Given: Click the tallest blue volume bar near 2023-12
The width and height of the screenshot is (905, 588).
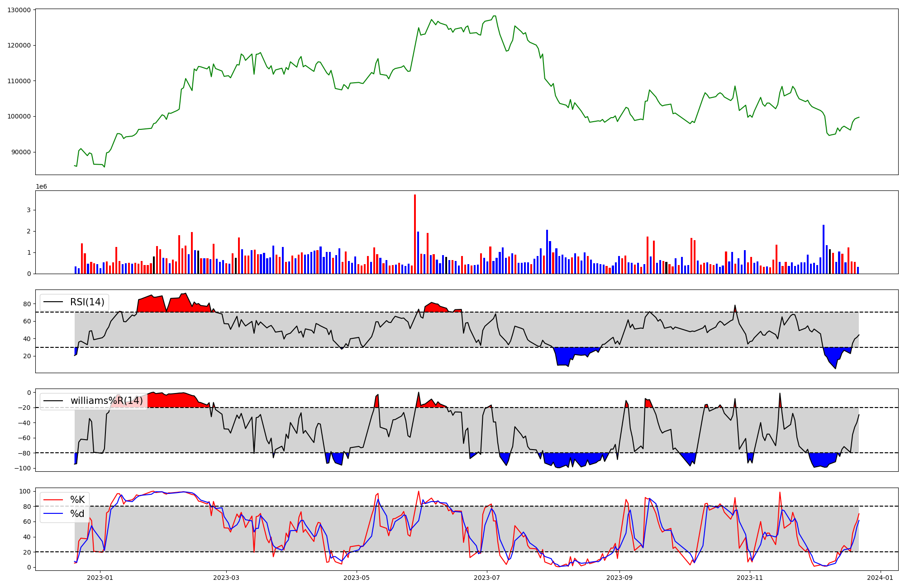Looking at the screenshot, I should (x=824, y=249).
